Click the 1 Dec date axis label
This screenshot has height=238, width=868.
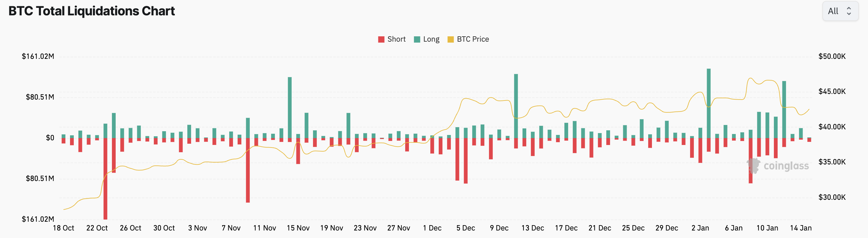coord(432,228)
